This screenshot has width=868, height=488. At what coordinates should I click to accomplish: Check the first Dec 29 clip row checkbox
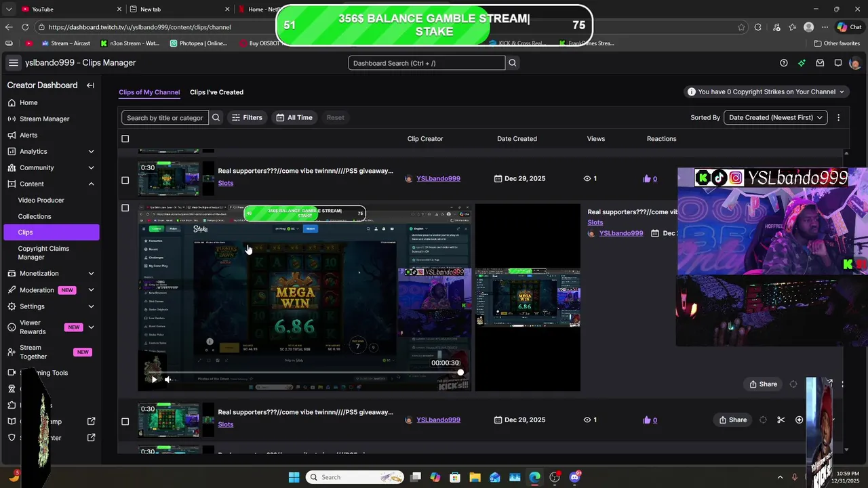[125, 180]
